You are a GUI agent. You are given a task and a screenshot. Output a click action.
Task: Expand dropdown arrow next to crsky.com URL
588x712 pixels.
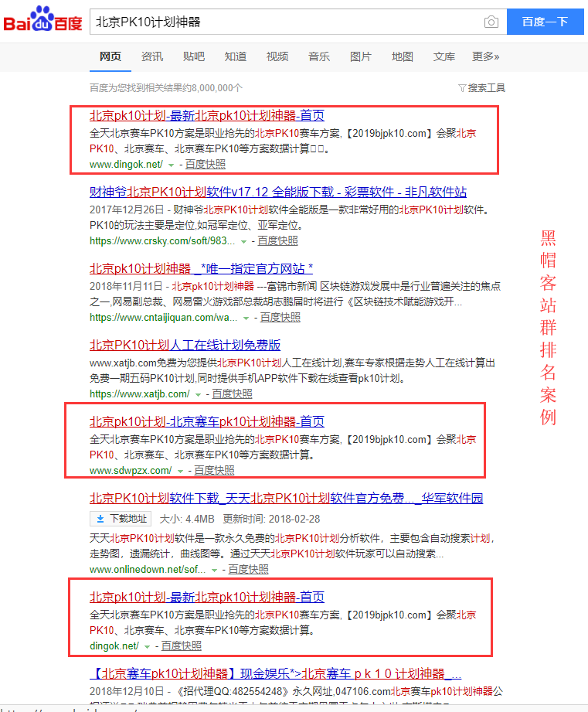point(243,241)
